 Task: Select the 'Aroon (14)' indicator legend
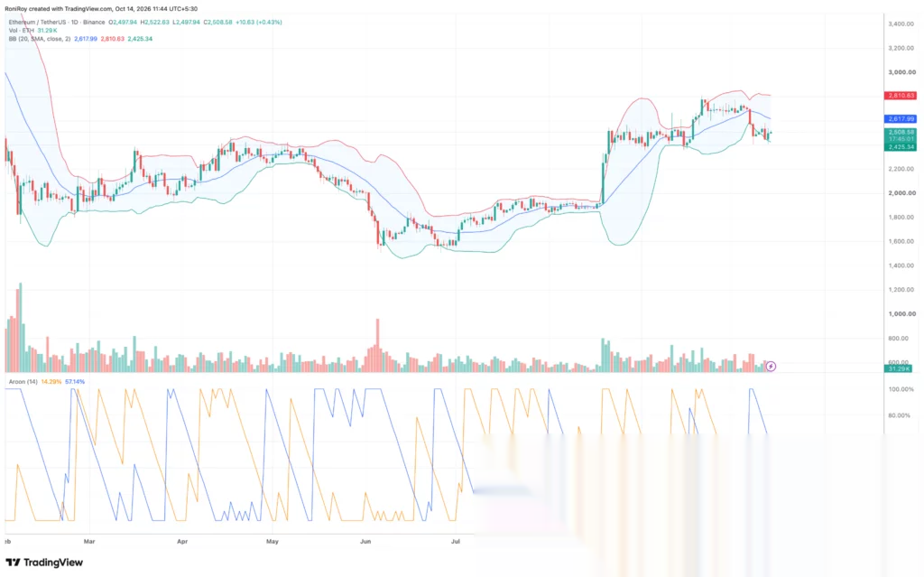pos(23,382)
